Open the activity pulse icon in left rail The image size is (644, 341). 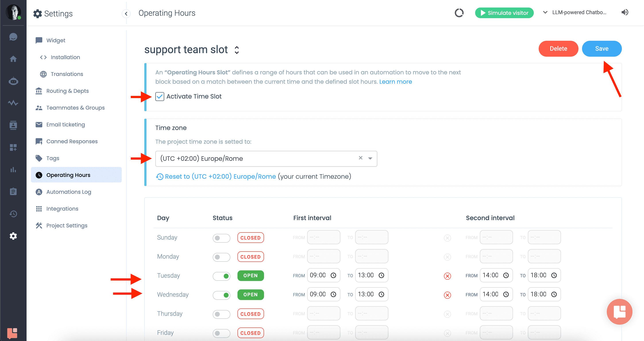coord(13,103)
